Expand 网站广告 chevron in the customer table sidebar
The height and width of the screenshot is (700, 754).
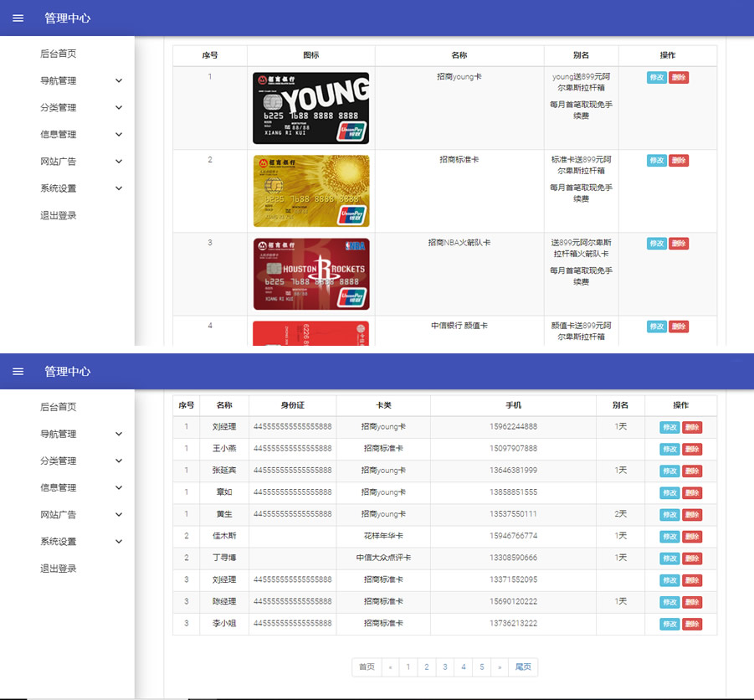[119, 515]
